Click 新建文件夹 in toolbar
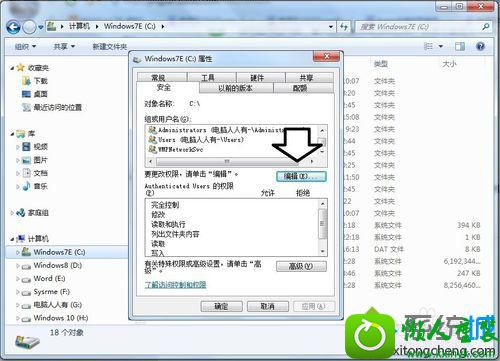This screenshot has width=500, height=361. tap(110, 47)
